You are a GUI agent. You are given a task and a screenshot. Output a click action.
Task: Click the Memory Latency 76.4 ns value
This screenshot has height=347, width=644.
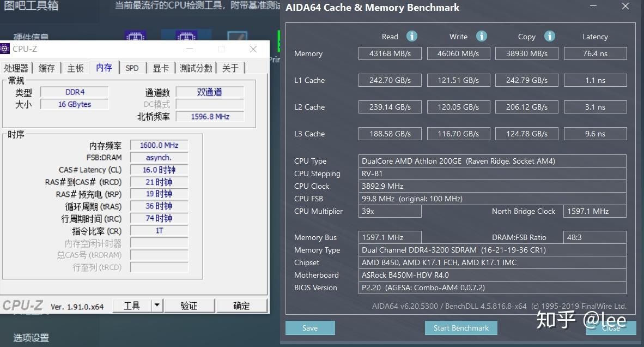[596, 53]
